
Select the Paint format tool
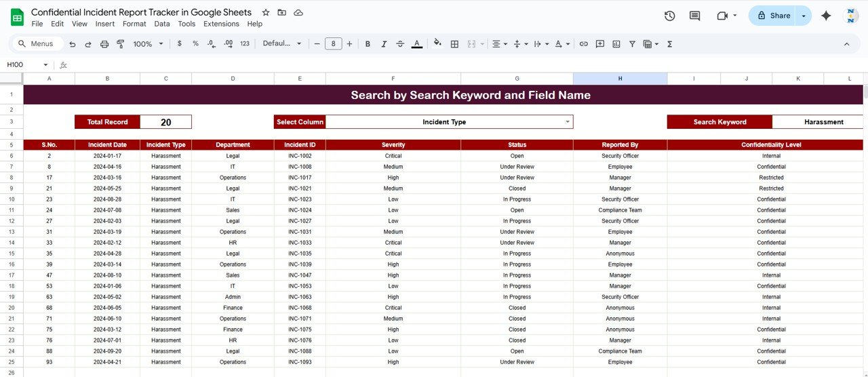tap(121, 44)
